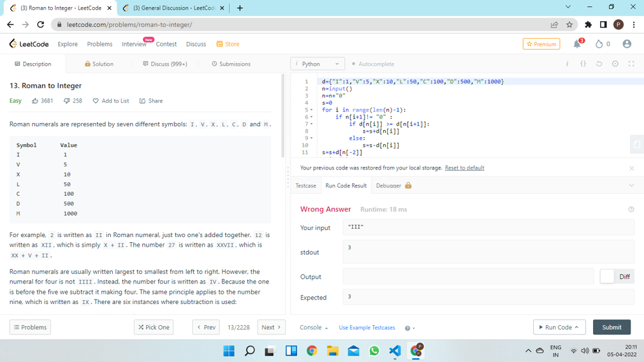This screenshot has width=644, height=362.
Task: Open the Problems list button
Action: click(x=30, y=327)
